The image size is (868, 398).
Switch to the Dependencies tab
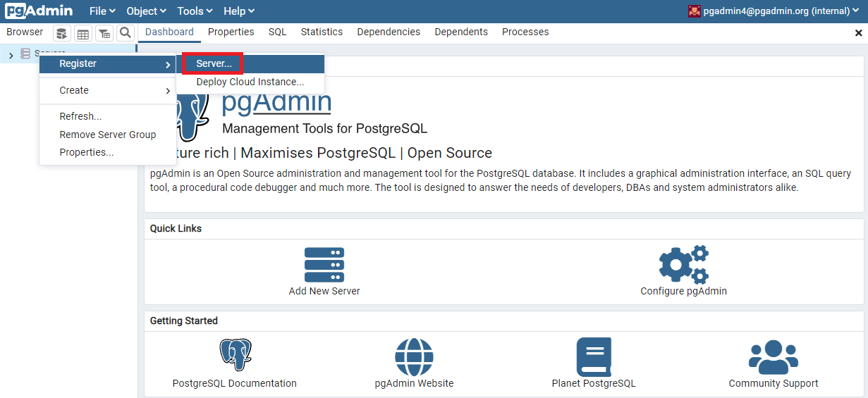point(389,32)
